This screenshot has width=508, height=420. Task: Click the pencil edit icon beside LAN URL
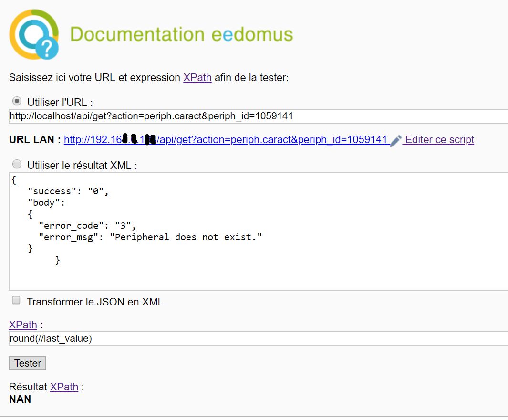[396, 140]
